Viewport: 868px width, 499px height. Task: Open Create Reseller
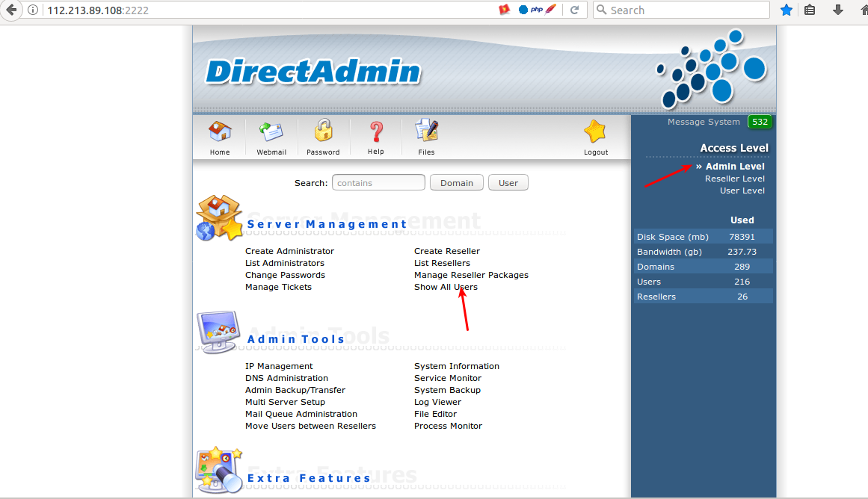(447, 251)
